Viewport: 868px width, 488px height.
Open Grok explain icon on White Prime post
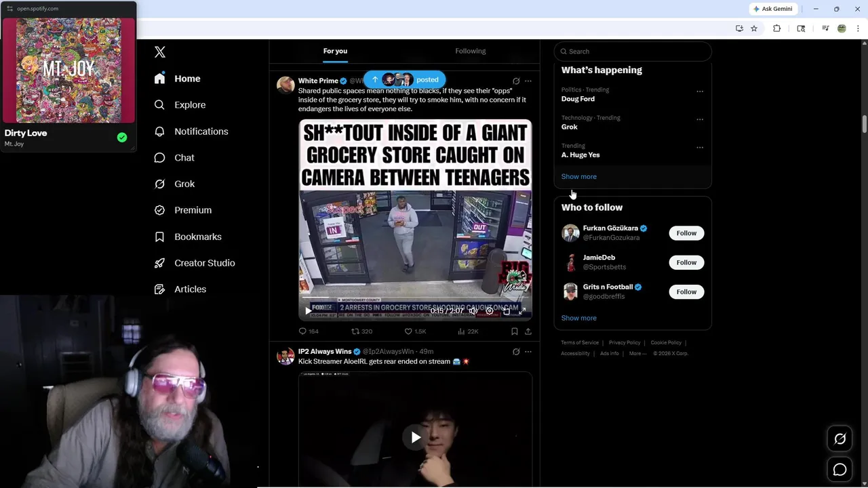[x=516, y=81]
